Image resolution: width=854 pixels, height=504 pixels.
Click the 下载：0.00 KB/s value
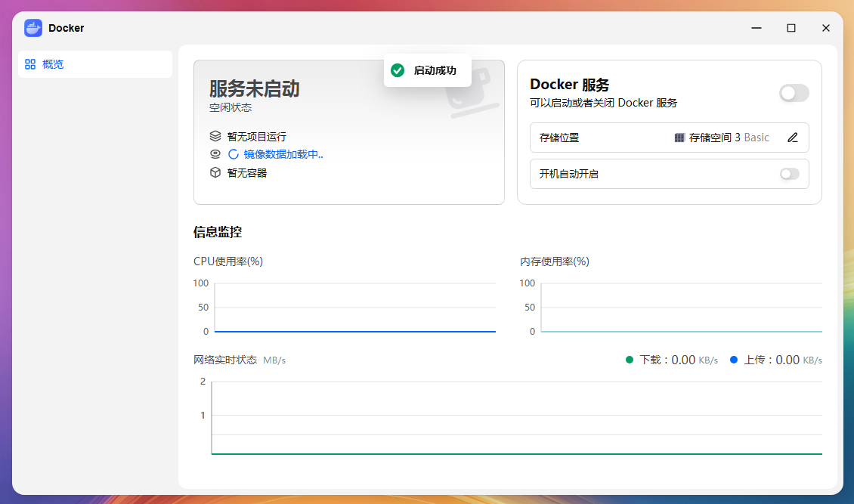pyautogui.click(x=679, y=360)
